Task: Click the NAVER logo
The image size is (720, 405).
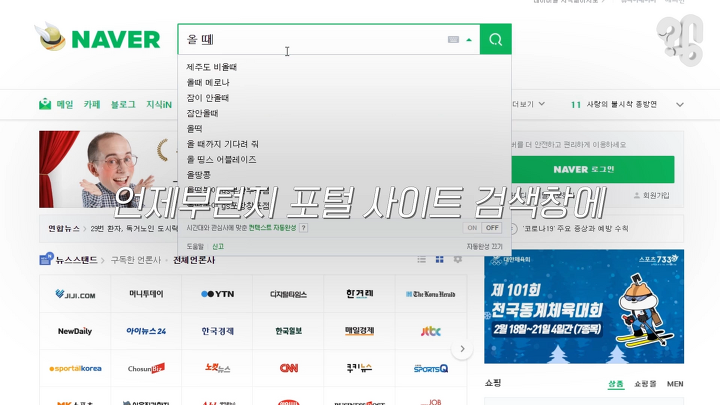Action: point(116,39)
